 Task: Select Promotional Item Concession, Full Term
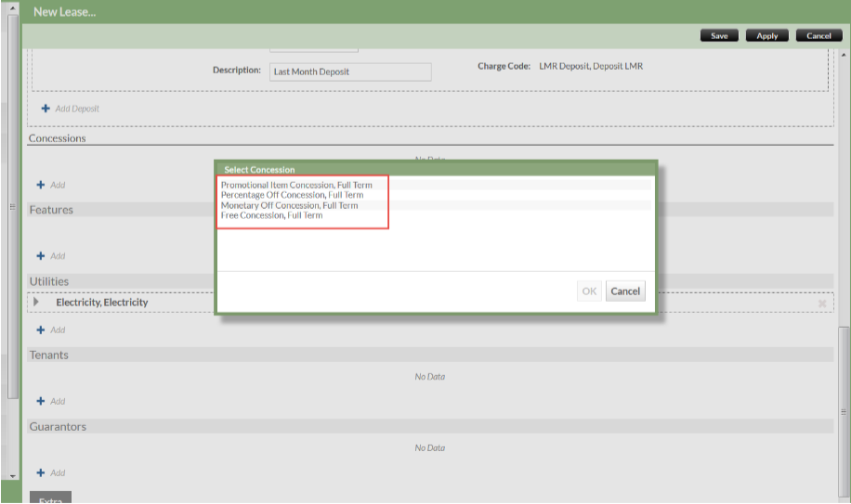[x=296, y=186]
